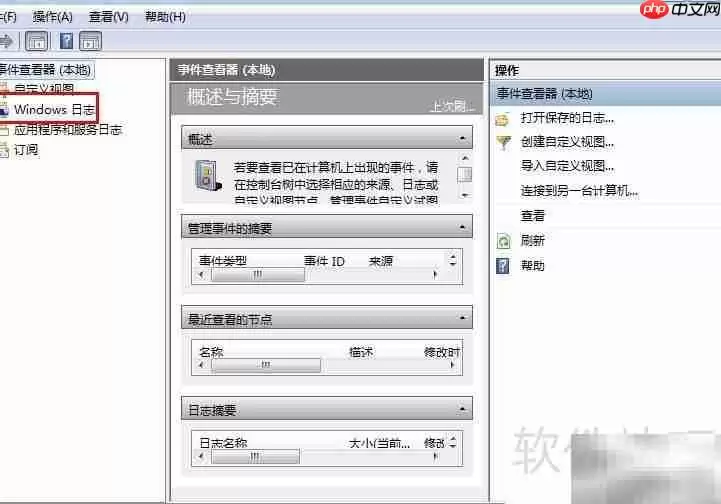Click horizontal scrollbar thumb under 事件类型
The image size is (721, 504).
click(x=258, y=275)
